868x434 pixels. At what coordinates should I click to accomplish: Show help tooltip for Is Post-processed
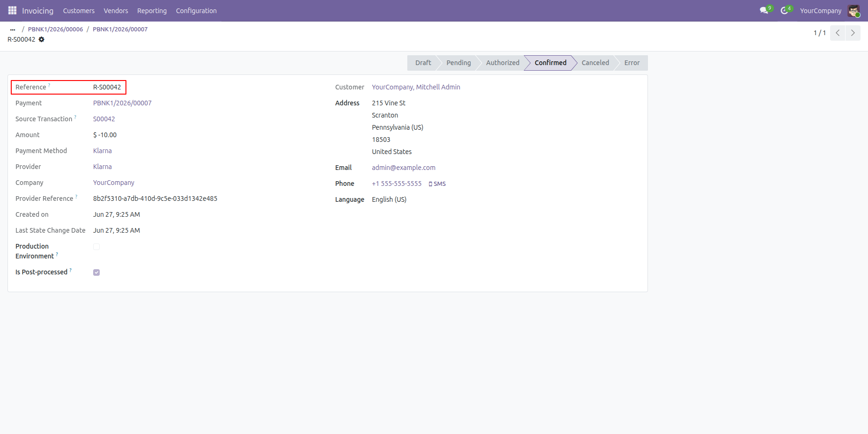tap(71, 270)
